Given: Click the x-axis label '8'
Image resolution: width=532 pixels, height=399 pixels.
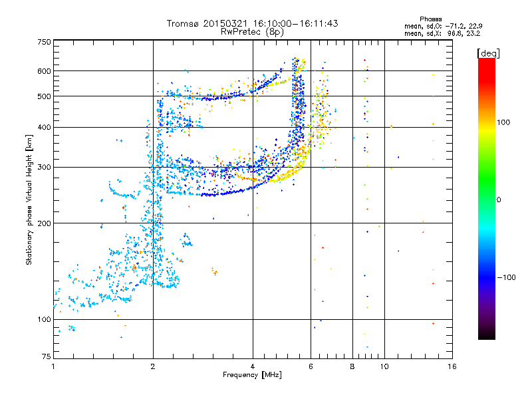Looking at the screenshot, I should tap(352, 366).
